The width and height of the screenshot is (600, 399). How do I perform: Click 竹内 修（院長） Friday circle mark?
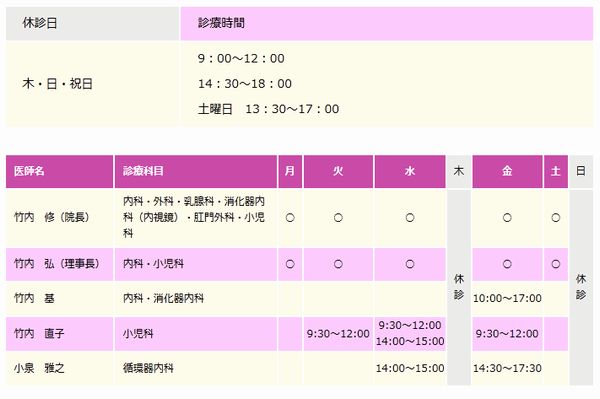click(507, 218)
